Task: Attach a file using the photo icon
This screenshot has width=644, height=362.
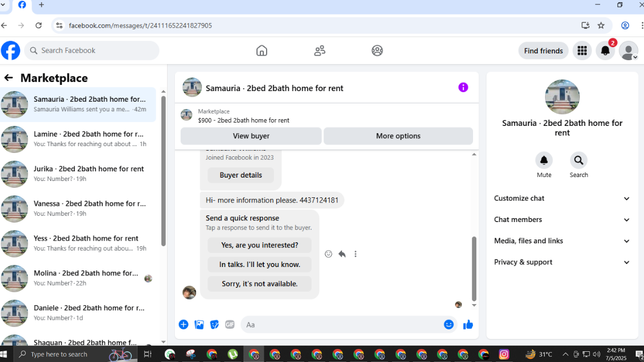Action: [199, 325]
